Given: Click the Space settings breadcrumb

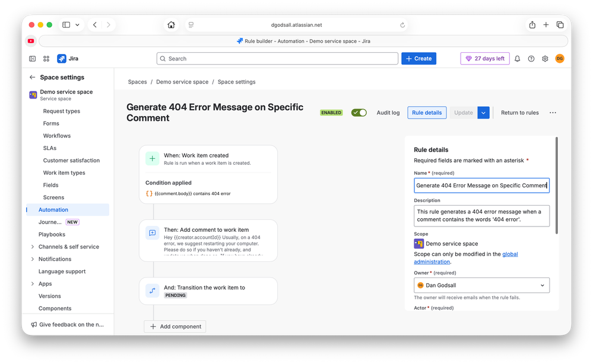Looking at the screenshot, I should [x=236, y=82].
